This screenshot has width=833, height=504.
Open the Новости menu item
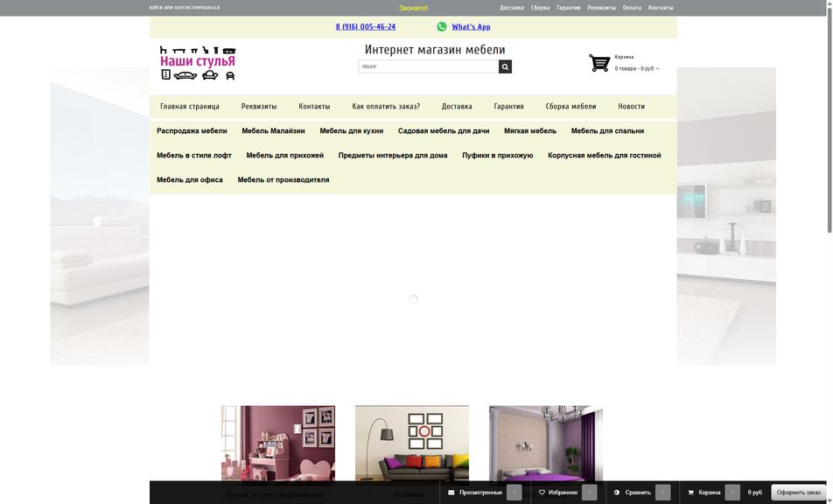pos(631,106)
